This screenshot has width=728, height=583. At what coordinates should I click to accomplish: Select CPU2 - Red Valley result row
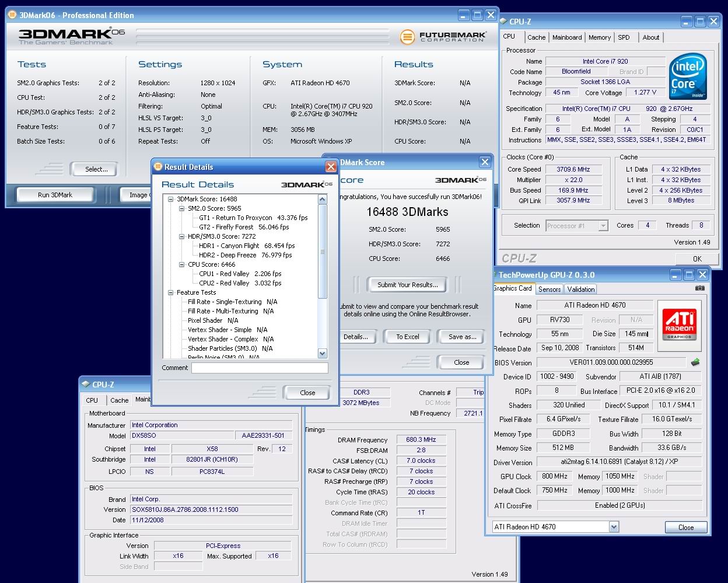(240, 283)
